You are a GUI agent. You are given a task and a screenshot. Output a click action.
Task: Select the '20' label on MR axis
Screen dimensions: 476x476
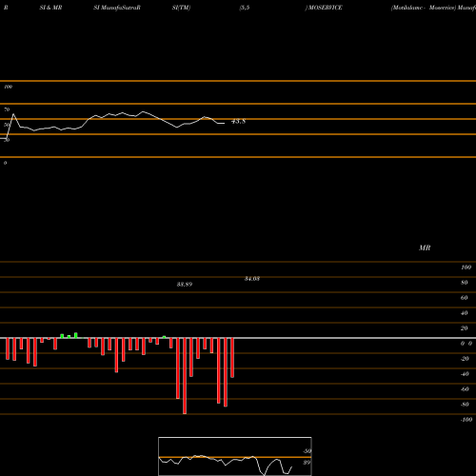pos(465,328)
